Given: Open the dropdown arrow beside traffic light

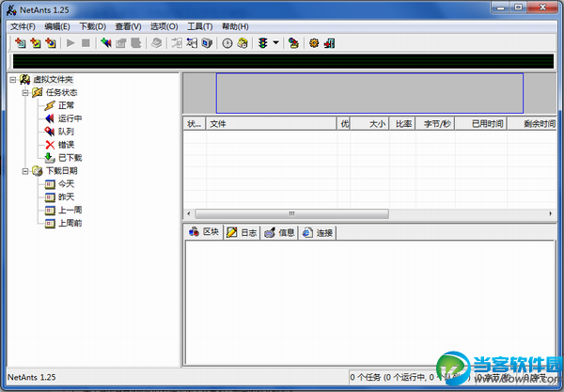Looking at the screenshot, I should pyautogui.click(x=275, y=43).
